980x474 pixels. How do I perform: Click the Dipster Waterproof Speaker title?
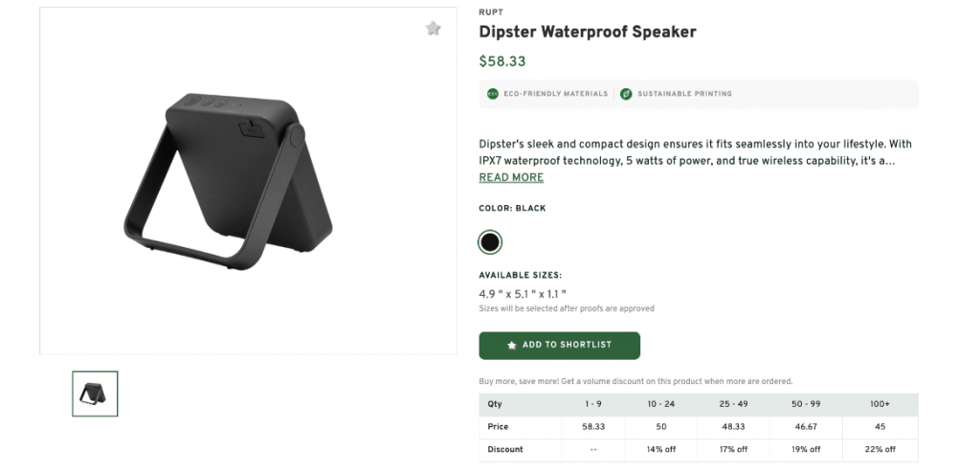pos(588,32)
